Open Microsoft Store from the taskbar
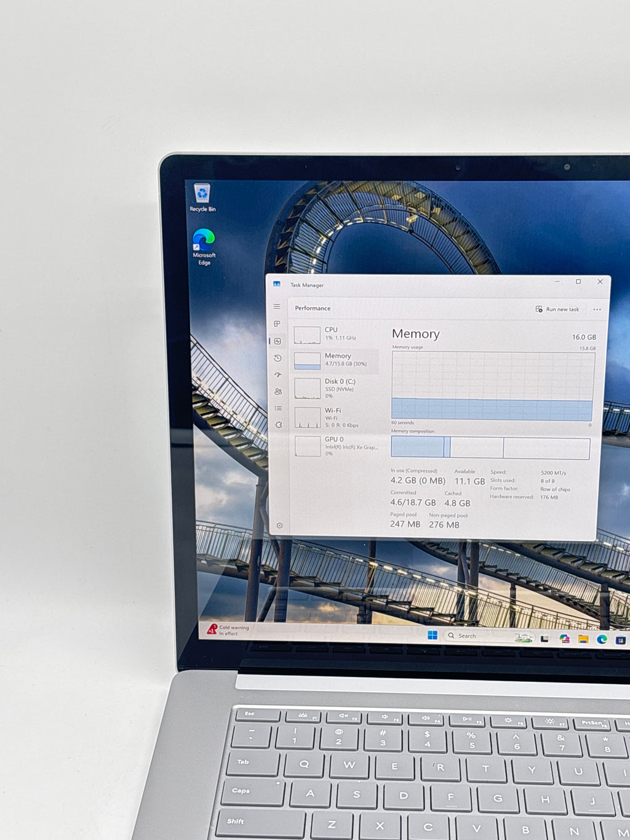 pyautogui.click(x=621, y=640)
